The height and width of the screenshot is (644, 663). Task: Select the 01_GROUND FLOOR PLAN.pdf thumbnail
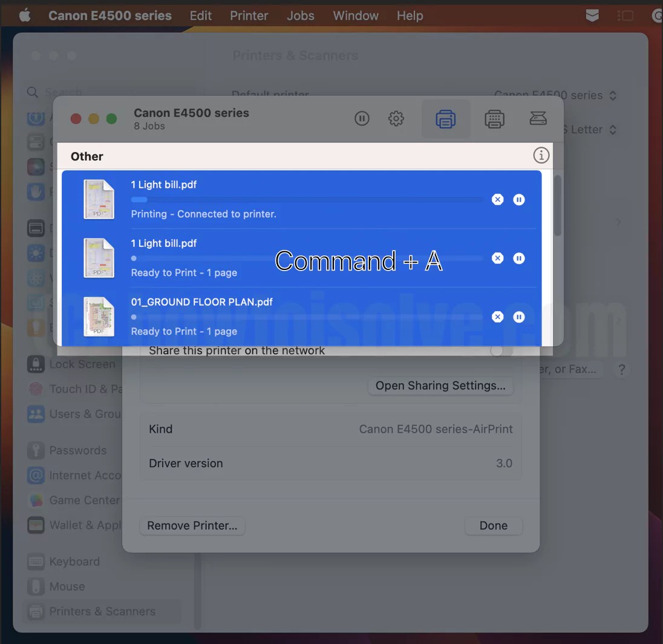coord(99,317)
